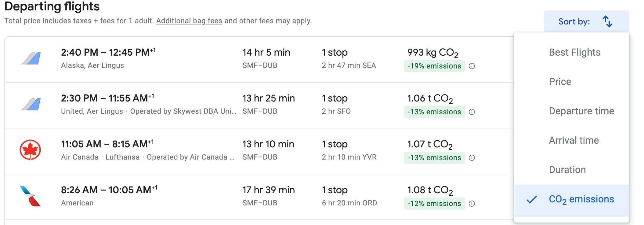Image resolution: width=644 pixels, height=225 pixels.
Task: Open info icon beside 1.06 t CO2 emissions
Action: click(472, 112)
